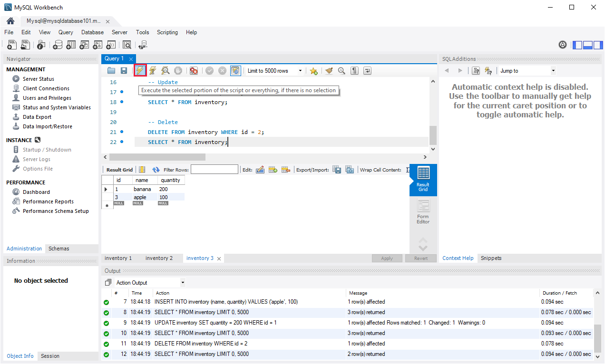Open the Jump to context help dropdown
Viewport: 605px width, 364px height.
pos(553,70)
